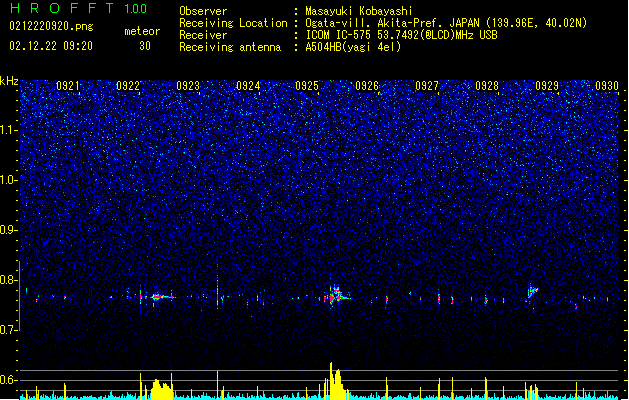Click the 0930 time marker

(607, 86)
